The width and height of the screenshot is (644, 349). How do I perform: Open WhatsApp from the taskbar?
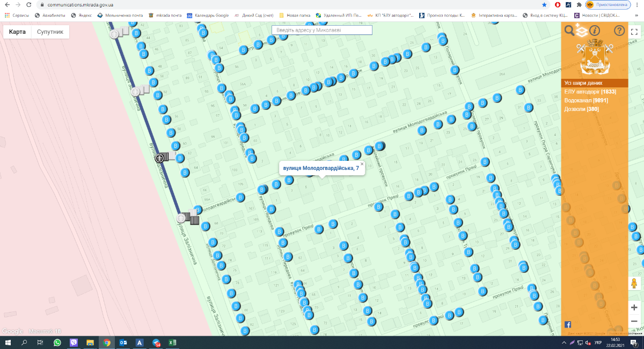point(57,343)
